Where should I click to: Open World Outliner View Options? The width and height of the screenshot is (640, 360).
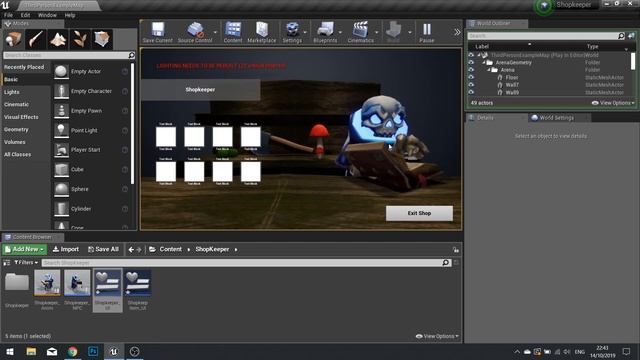(613, 103)
